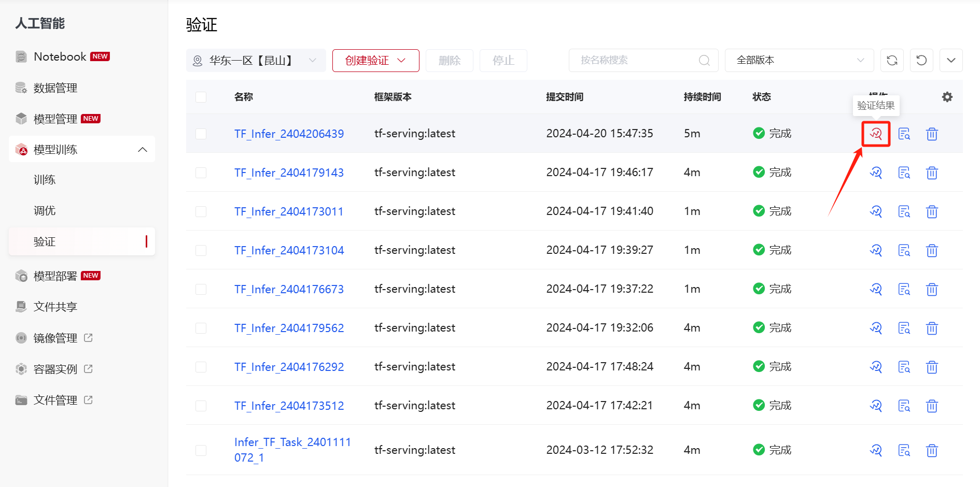This screenshot has width=980, height=487.
Task: Open 模型部署 from the sidebar
Action: point(55,276)
